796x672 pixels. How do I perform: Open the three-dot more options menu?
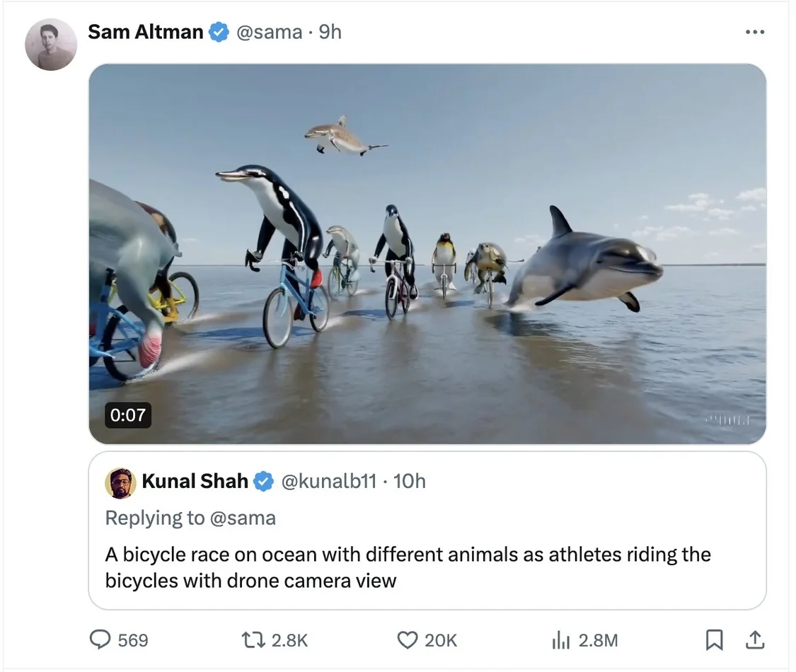click(x=755, y=32)
